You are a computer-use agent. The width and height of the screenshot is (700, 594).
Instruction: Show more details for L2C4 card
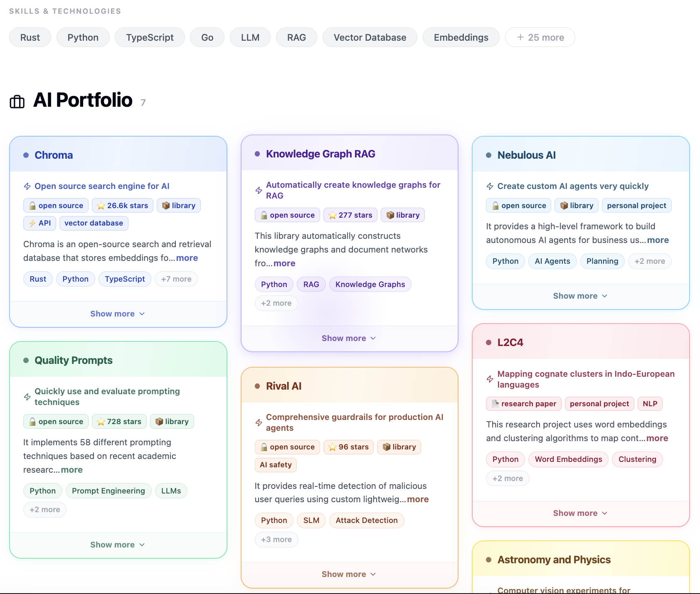(x=580, y=513)
